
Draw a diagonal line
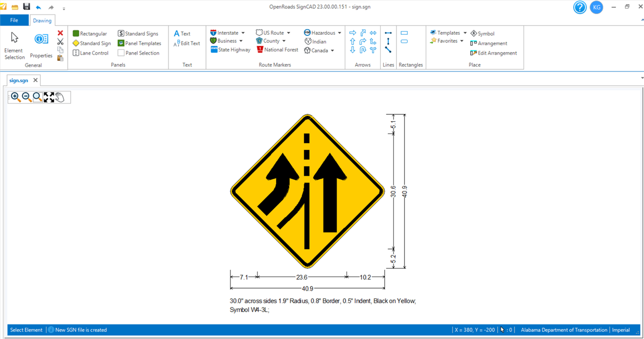click(x=388, y=50)
